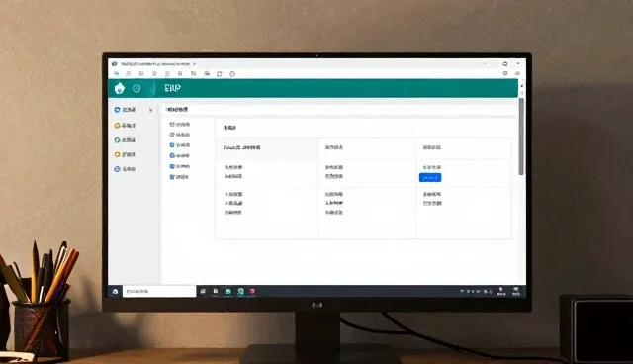Open the clock icon in the green header
Screen dimensions: 633x364
136,88
